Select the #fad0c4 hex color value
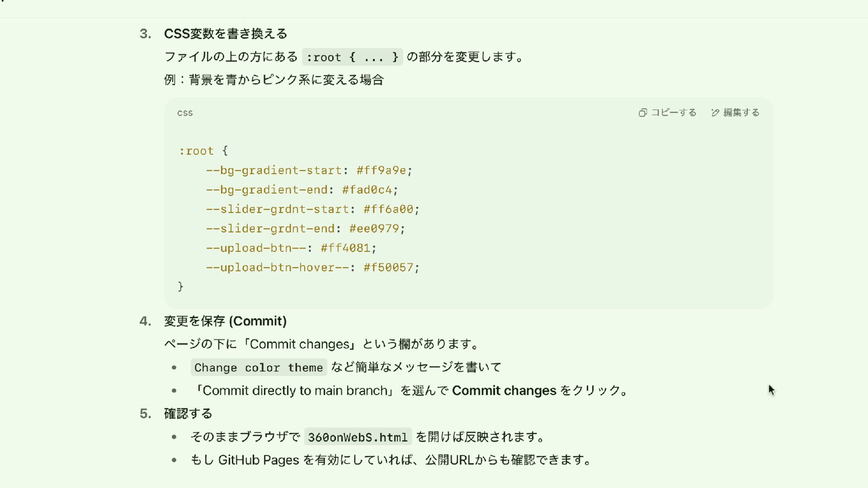The image size is (868, 488). point(367,190)
